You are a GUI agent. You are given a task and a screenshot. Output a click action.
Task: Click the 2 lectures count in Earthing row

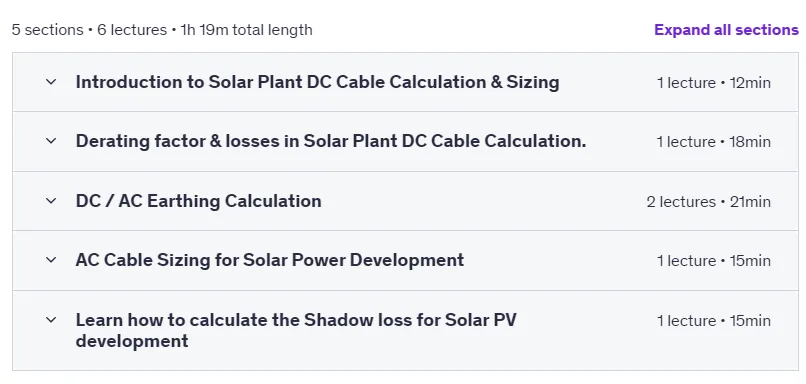(681, 202)
